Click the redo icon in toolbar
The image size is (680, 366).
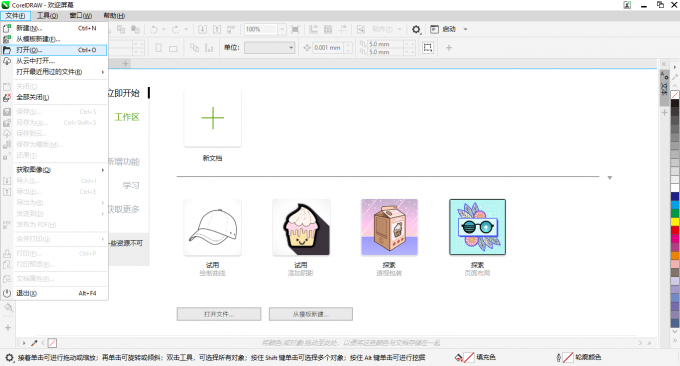pyautogui.click(x=176, y=29)
